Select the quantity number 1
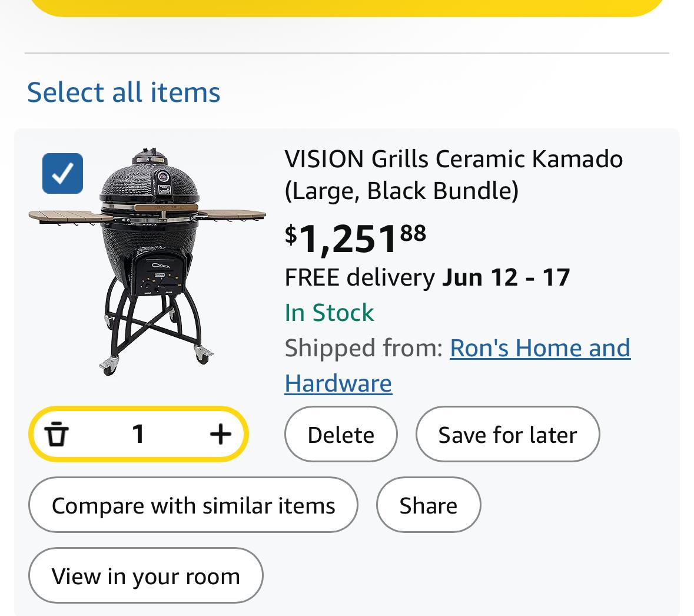This screenshot has height=616, width=694. [x=138, y=434]
